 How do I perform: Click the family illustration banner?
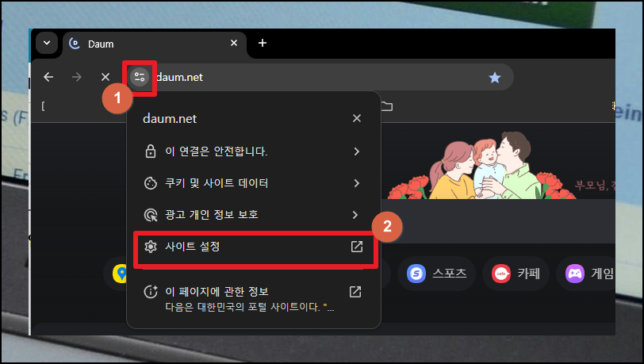click(481, 166)
